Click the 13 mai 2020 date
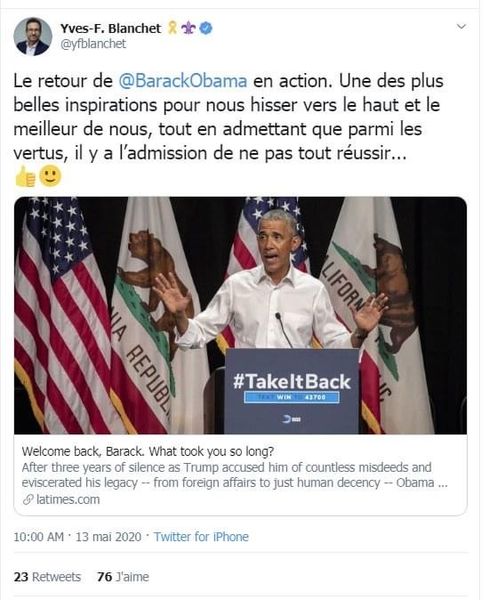The height and width of the screenshot is (600, 489). [108, 537]
